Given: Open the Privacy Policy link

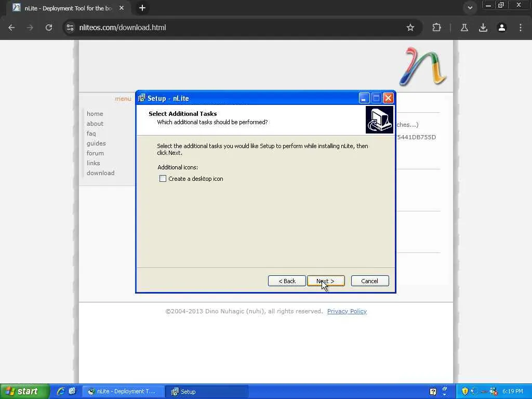Looking at the screenshot, I should 347,311.
